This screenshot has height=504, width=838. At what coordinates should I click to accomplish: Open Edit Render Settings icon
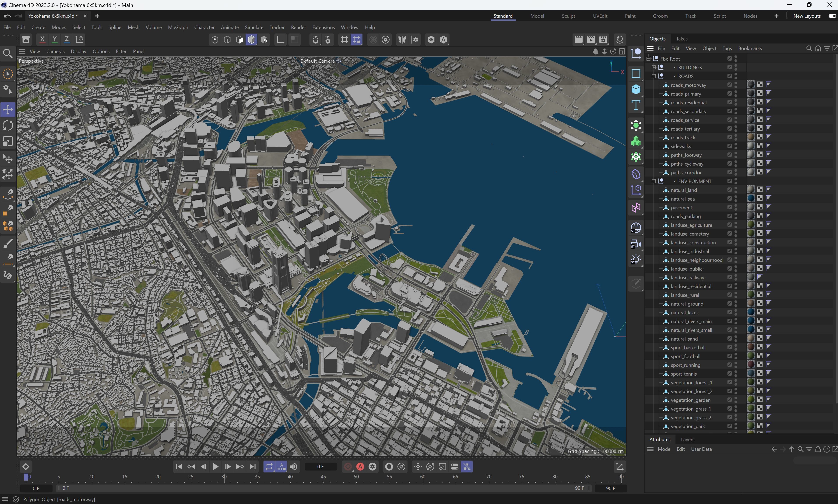pyautogui.click(x=603, y=39)
